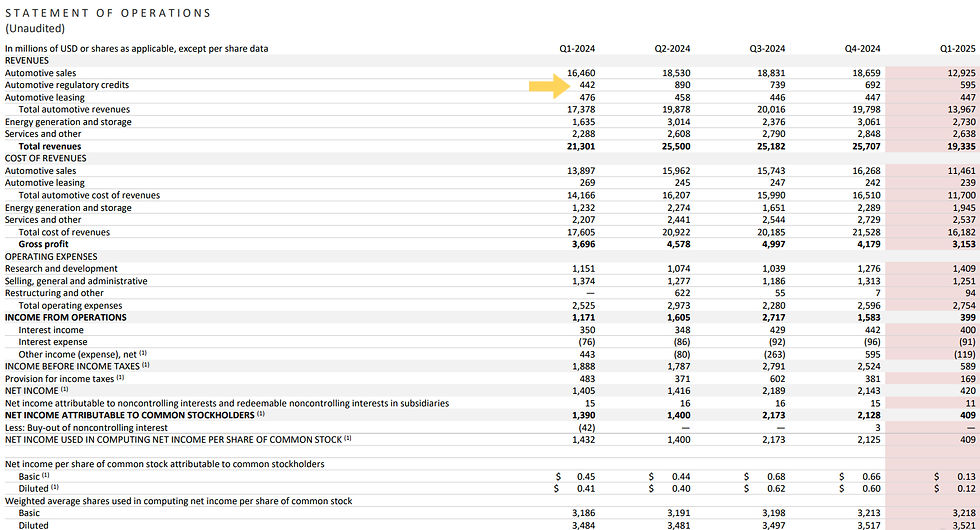The image size is (980, 530).
Task: Click the 'Total automotive cost of revenues' label
Action: 89,195
